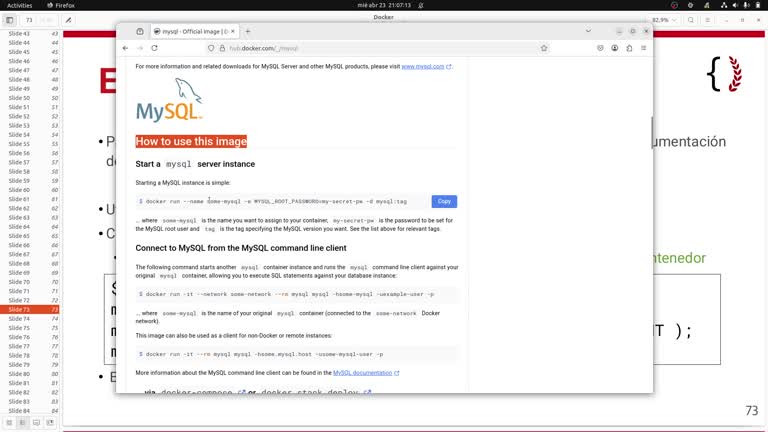
Task: Click the 'How to use this image' heading
Action: tap(191, 142)
